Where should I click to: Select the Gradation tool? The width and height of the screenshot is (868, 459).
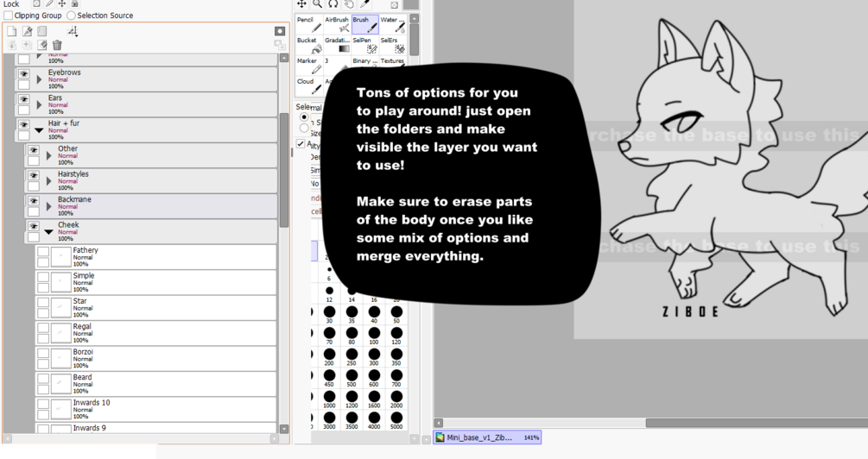(337, 46)
